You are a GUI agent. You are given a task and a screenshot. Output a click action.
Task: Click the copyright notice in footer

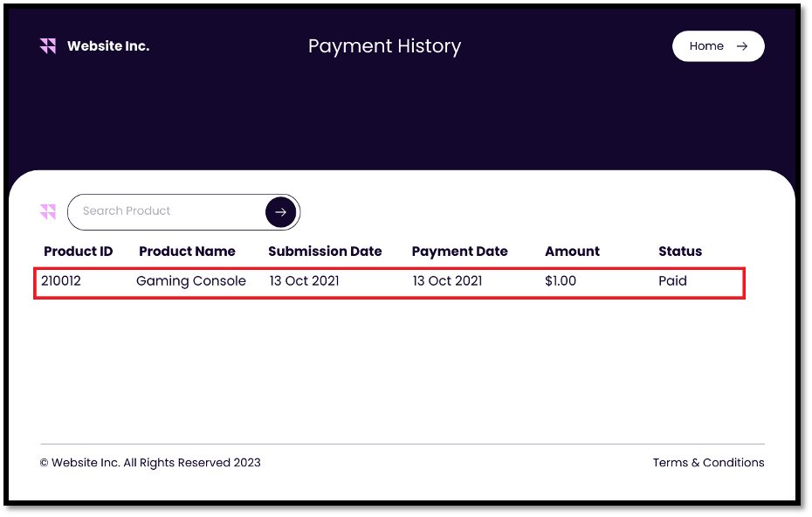point(150,463)
